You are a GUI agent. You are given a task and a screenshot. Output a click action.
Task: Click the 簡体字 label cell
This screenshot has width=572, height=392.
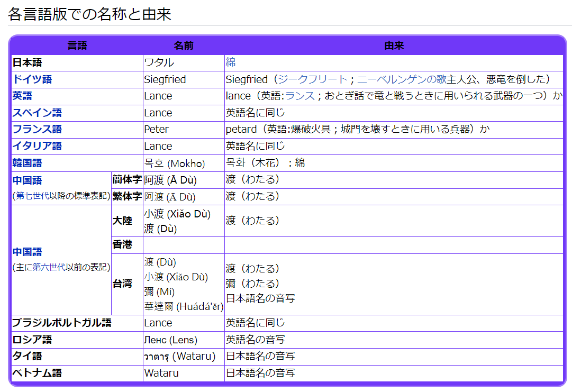[127, 179]
